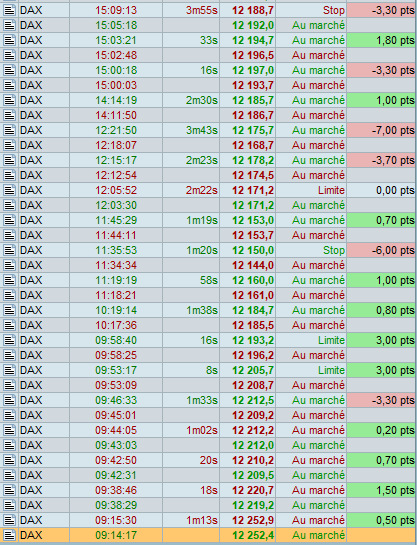Viewport: 417px width, 545px height.
Task: Click the time 10:19:14
Action: (x=116, y=310)
